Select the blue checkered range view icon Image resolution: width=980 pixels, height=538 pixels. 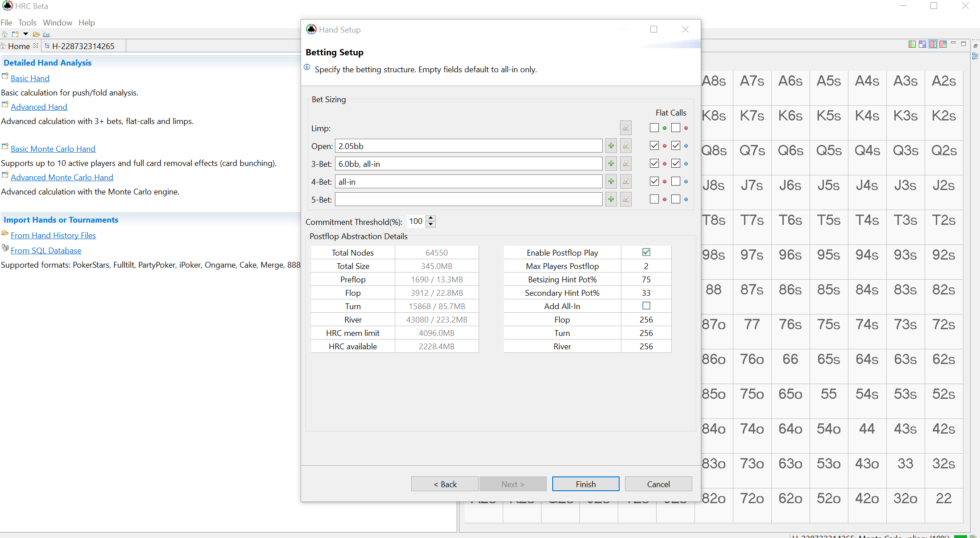click(x=922, y=44)
